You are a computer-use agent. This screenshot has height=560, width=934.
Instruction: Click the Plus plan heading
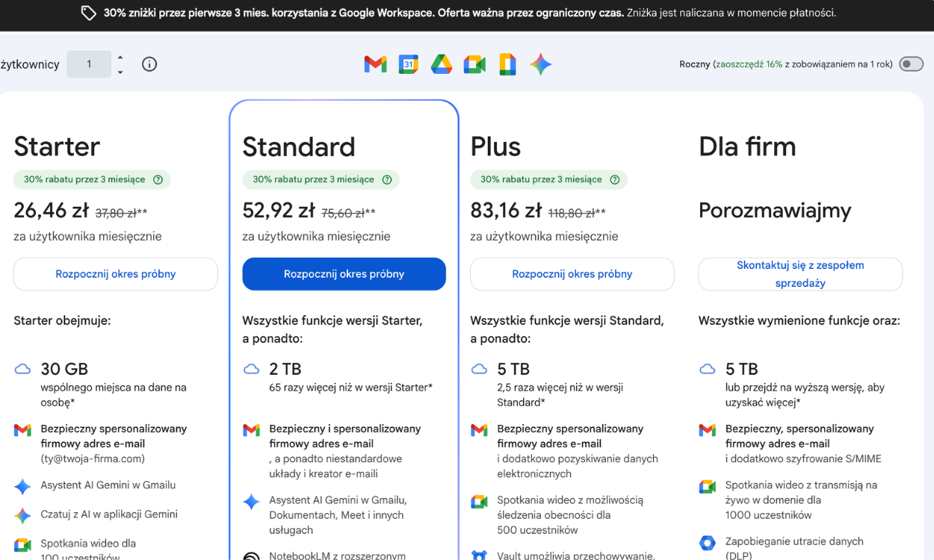[x=495, y=146]
